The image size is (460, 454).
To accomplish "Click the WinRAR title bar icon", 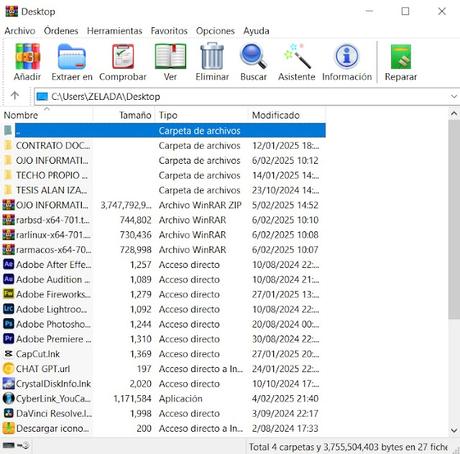I will pos(12,11).
